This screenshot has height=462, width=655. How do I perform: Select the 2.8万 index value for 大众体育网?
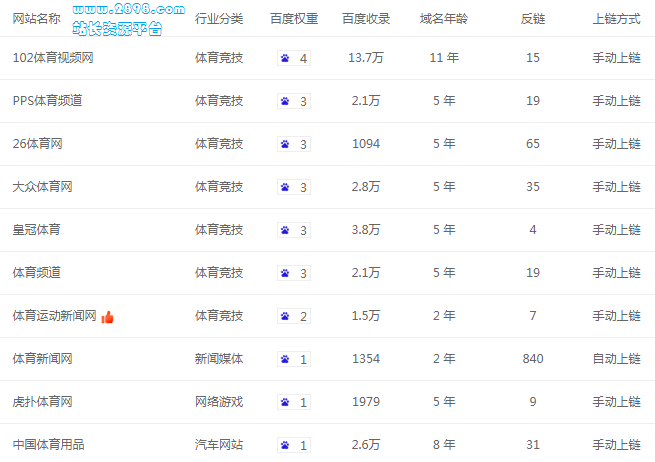pyautogui.click(x=366, y=187)
